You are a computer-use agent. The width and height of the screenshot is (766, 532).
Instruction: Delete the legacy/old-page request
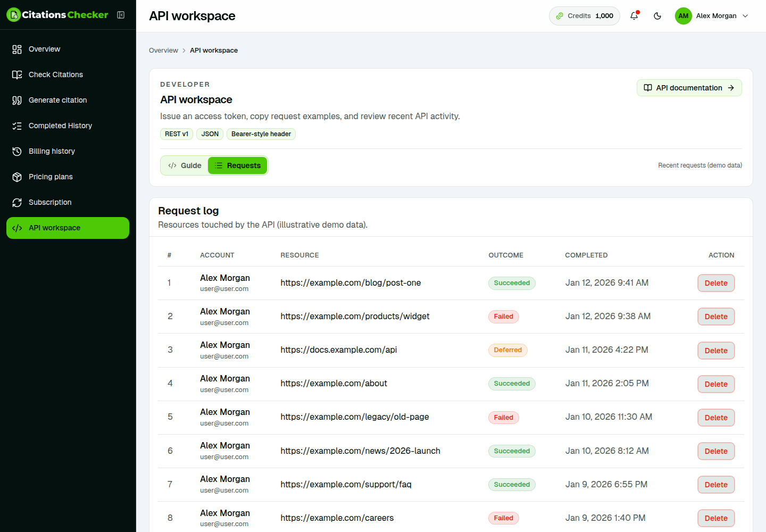click(716, 418)
